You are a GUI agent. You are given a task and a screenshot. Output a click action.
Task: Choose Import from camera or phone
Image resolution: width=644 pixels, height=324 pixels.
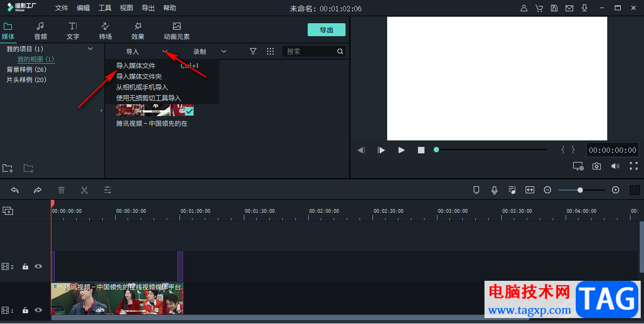(x=142, y=87)
